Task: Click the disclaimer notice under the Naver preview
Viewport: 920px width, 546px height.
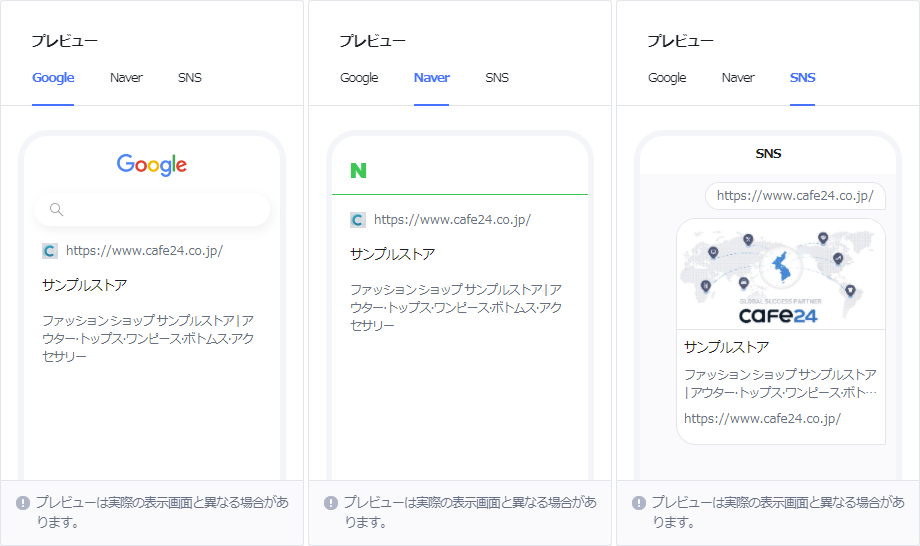Action: 471,512
